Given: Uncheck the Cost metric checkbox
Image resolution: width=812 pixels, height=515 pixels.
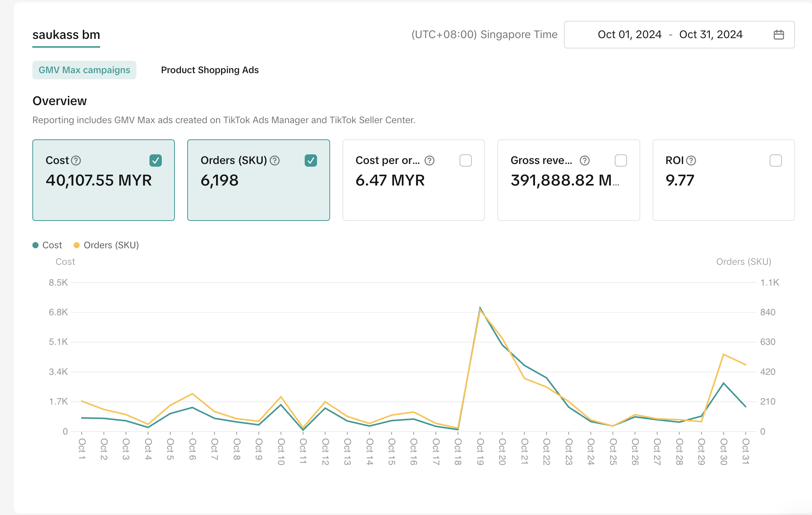Looking at the screenshot, I should click(156, 161).
